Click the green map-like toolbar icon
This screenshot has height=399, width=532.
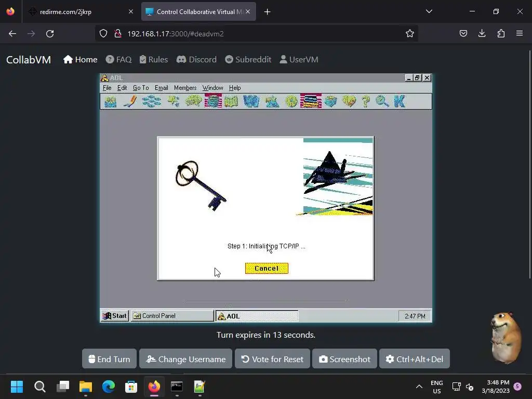point(231,101)
